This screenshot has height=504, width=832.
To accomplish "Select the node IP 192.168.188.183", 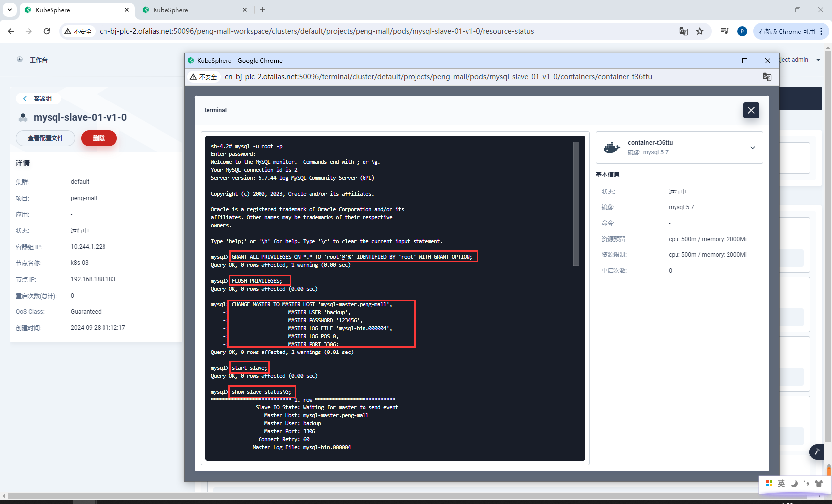I will [x=93, y=279].
